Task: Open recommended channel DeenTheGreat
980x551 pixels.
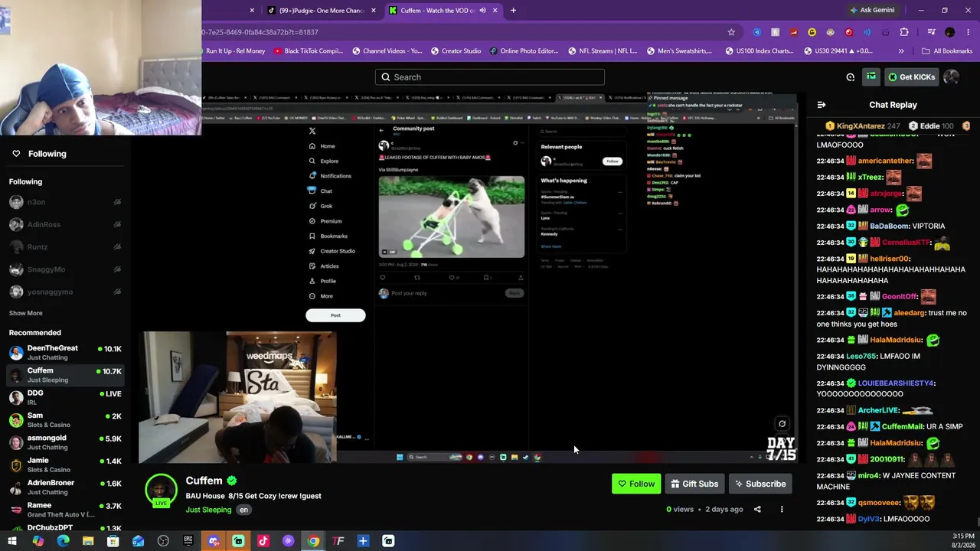Action: (65, 353)
